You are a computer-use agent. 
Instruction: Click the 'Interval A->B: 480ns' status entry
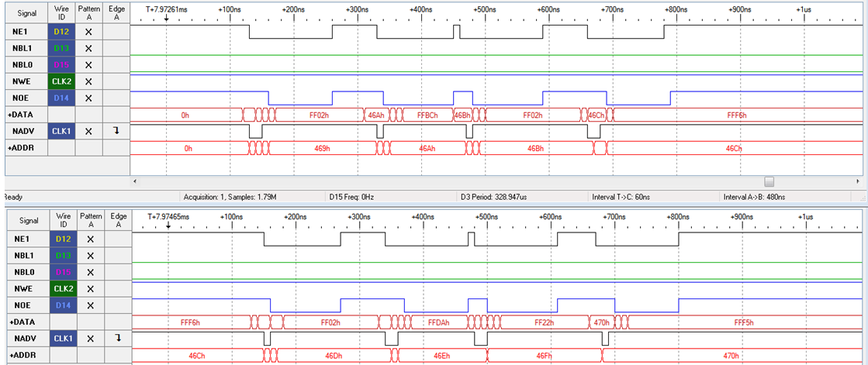tap(754, 196)
